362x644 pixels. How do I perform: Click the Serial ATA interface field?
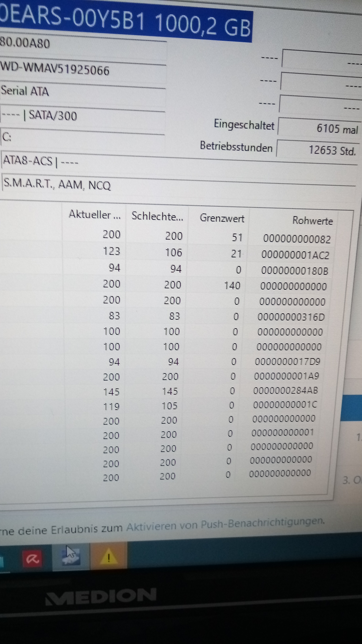click(x=25, y=91)
